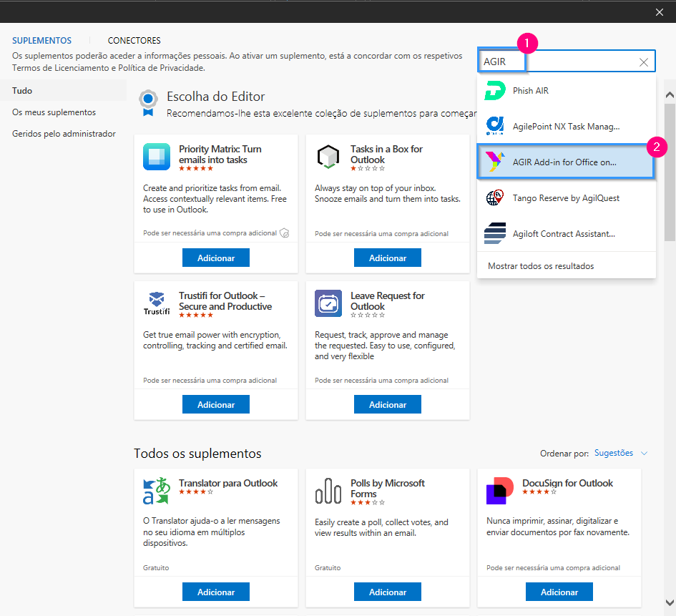Click the AGIR Add-in colorful logo icon
Viewport: 676px width, 616px height.
tap(494, 162)
